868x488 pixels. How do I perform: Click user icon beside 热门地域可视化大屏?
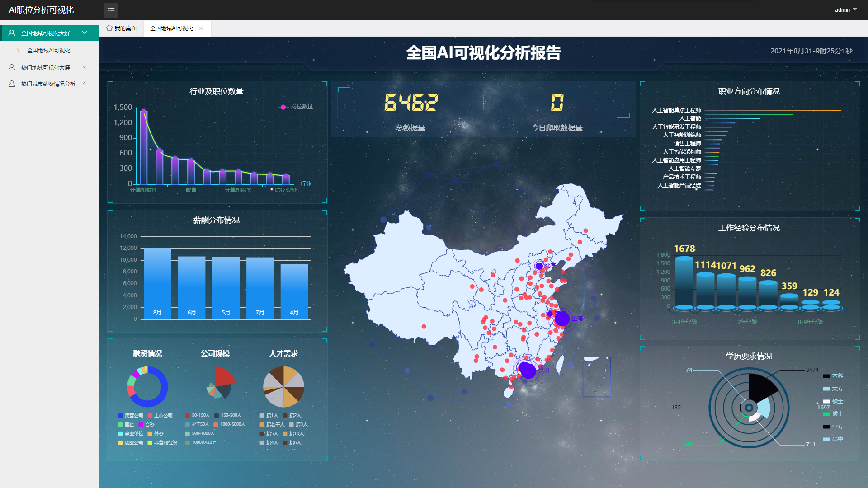[x=12, y=67]
